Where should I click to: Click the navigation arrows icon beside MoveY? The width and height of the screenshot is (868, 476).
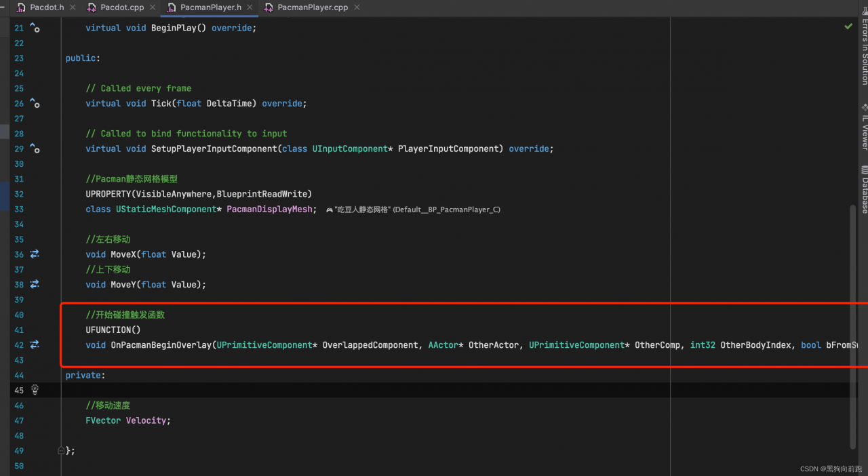click(x=35, y=285)
